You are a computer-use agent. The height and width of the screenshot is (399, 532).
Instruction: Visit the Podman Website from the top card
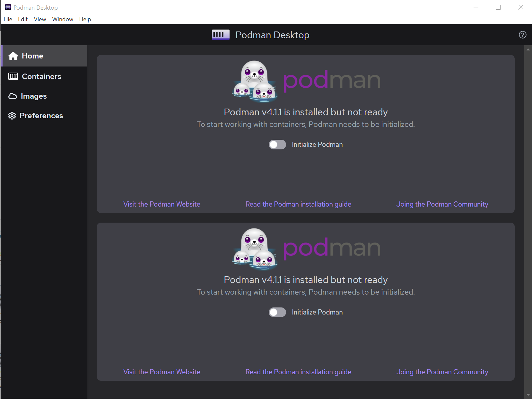[161, 204]
